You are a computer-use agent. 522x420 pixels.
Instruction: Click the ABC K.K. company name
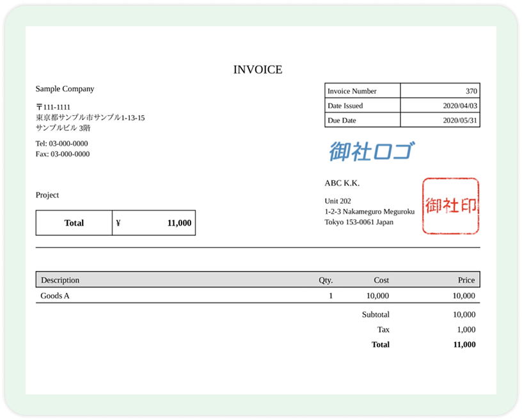click(342, 183)
